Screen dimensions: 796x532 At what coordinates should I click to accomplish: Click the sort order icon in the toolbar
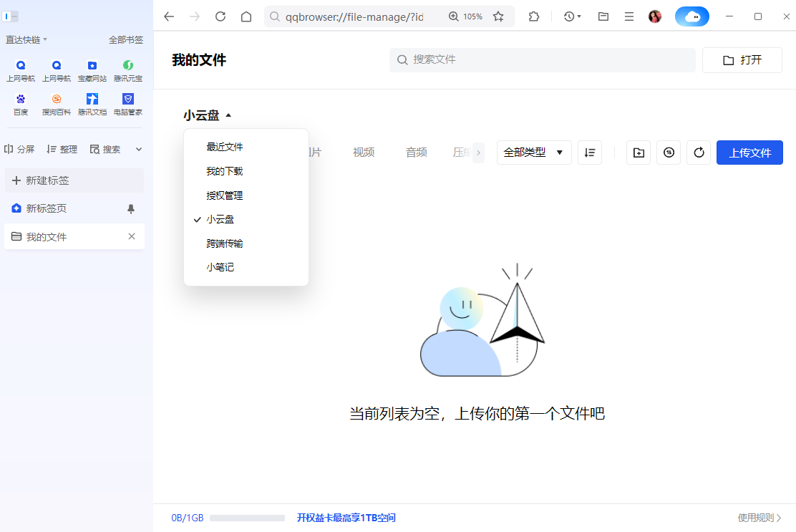(x=590, y=153)
